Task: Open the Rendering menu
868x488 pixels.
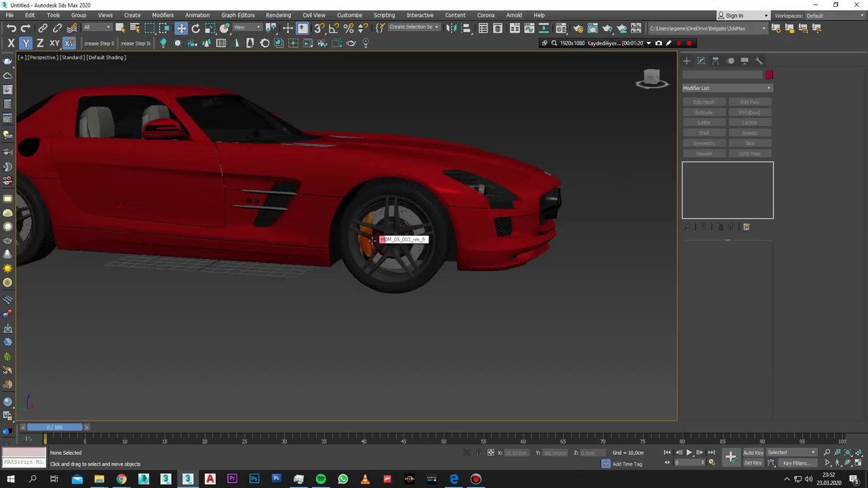Action: 278,15
